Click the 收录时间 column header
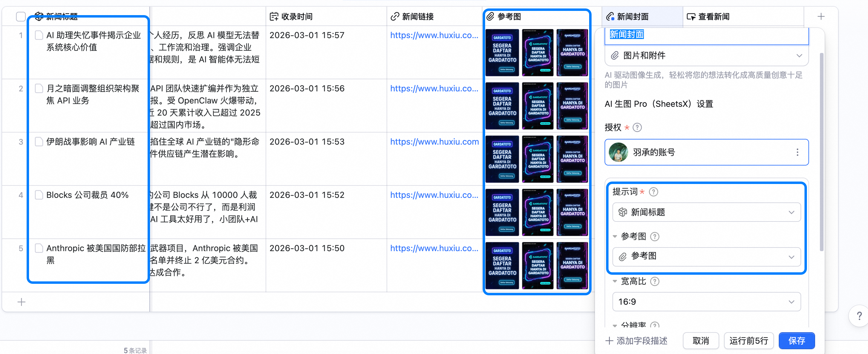The image size is (868, 354). 296,16
